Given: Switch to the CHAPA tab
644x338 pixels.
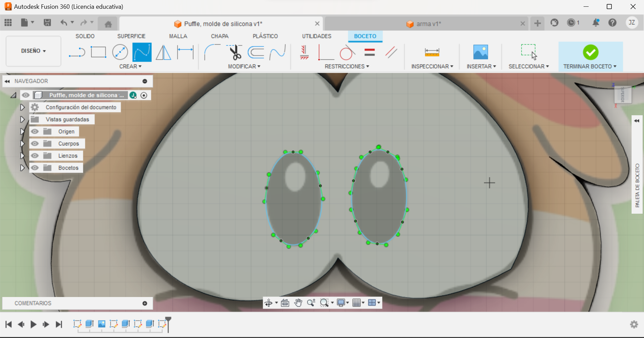Looking at the screenshot, I should click(220, 36).
